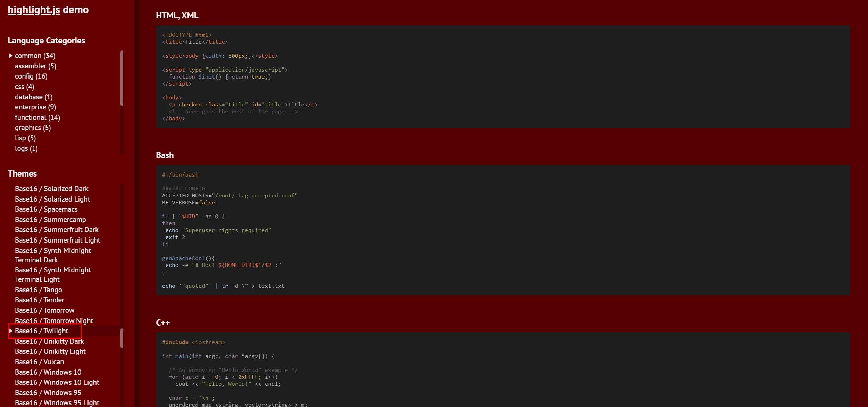Click the highlight.js title link
The height and width of the screenshot is (407, 868).
pyautogui.click(x=34, y=10)
